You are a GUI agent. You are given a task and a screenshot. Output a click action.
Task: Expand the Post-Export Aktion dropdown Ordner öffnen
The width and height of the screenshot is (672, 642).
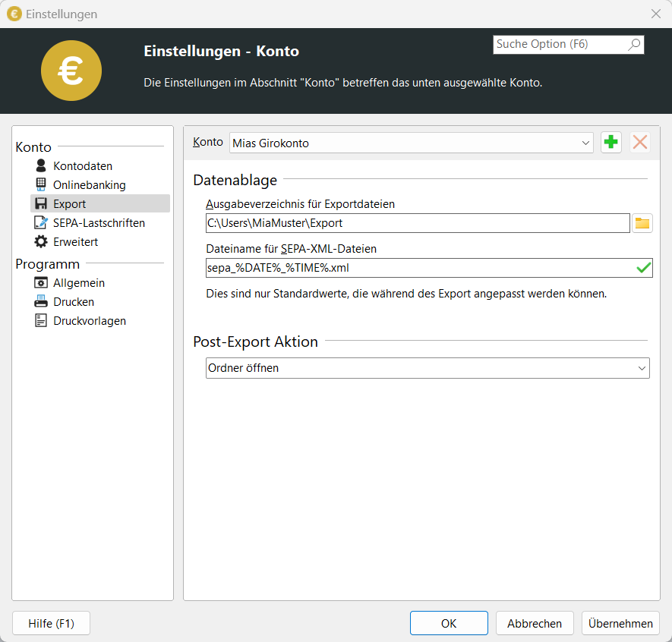pyautogui.click(x=427, y=368)
